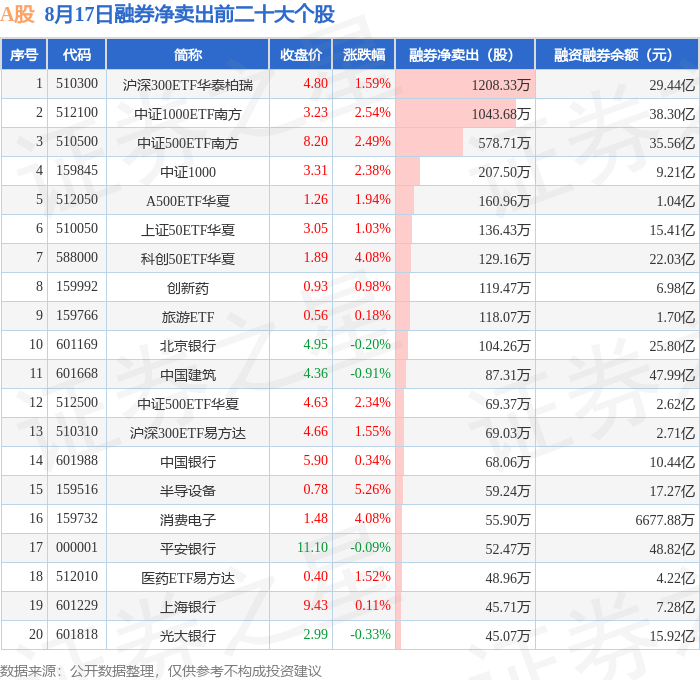
Task: Select the 中国建筑 balance 47.99亿
Action: point(672,374)
